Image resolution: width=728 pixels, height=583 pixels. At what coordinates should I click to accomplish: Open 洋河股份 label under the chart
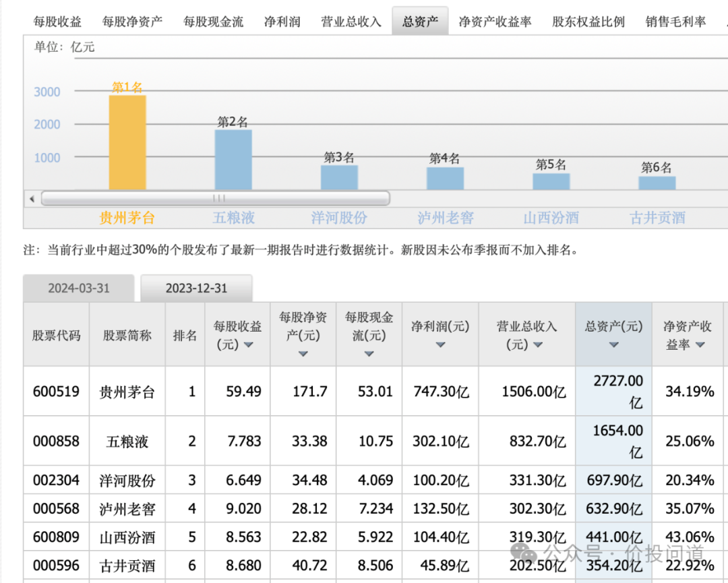339,218
